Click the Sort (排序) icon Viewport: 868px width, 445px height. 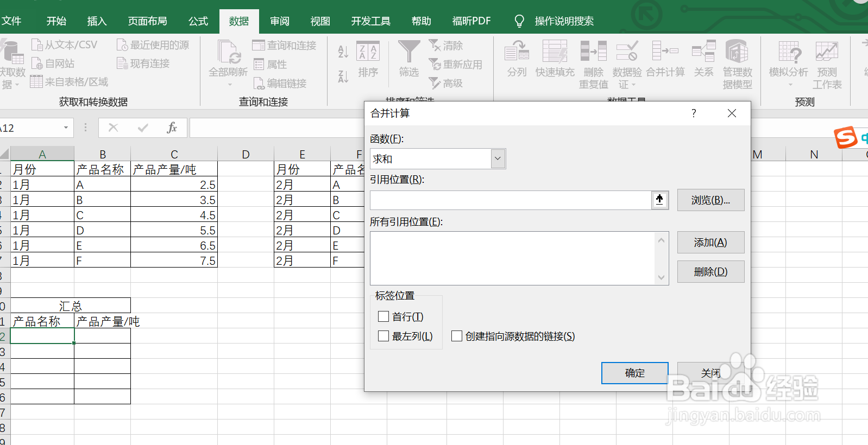click(x=368, y=53)
